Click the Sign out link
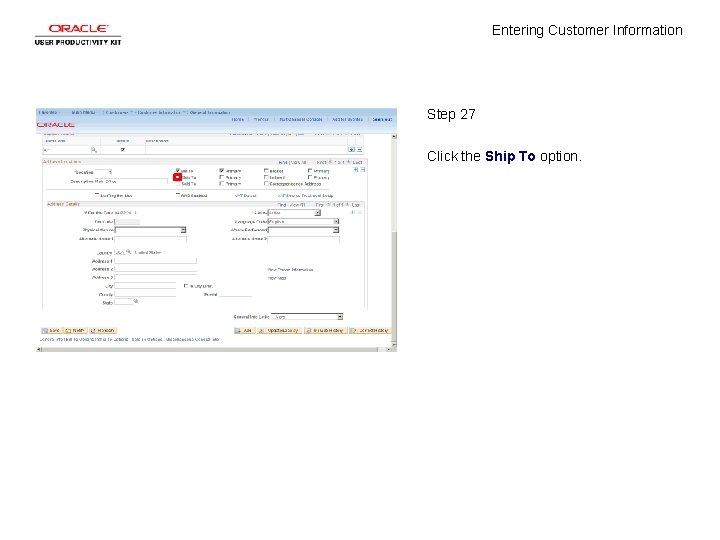Image resolution: width=720 pixels, height=540 pixels. (x=382, y=119)
